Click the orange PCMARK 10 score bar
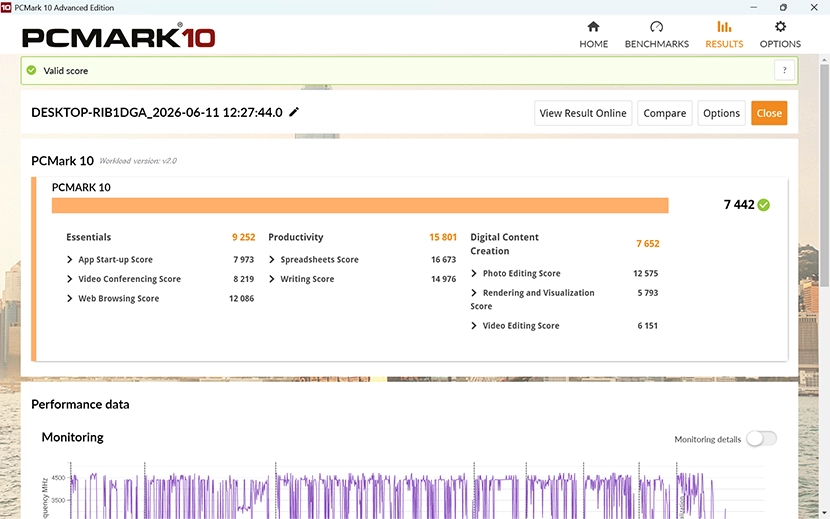Screen dimensions: 830x519 360,205
